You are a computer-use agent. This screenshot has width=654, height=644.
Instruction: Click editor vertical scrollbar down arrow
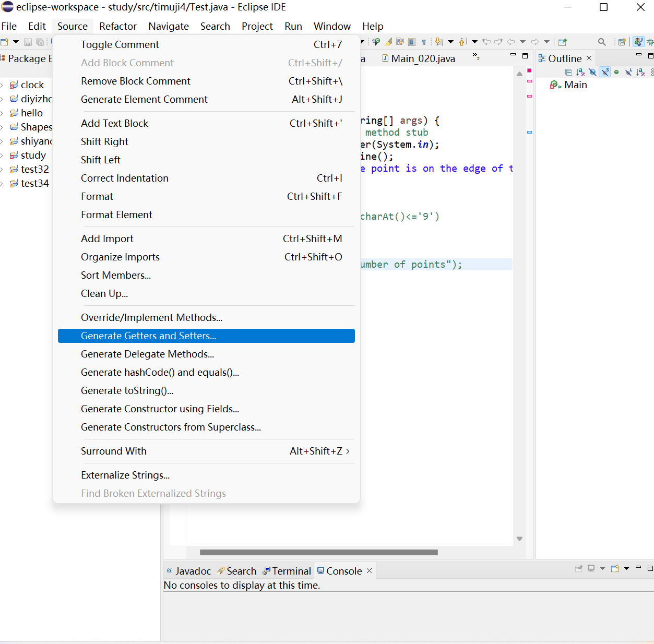point(519,539)
